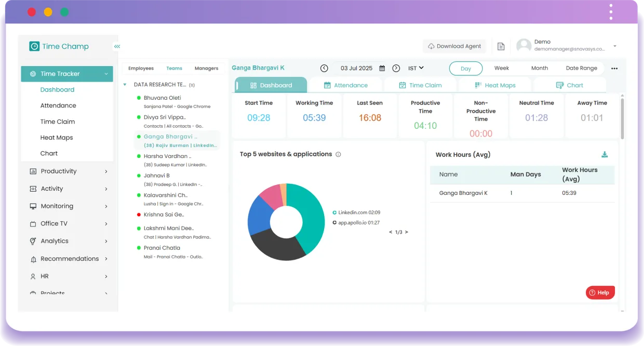The width and height of the screenshot is (644, 346).
Task: Click the 03 Jul 2025 date field
Action: click(x=356, y=68)
